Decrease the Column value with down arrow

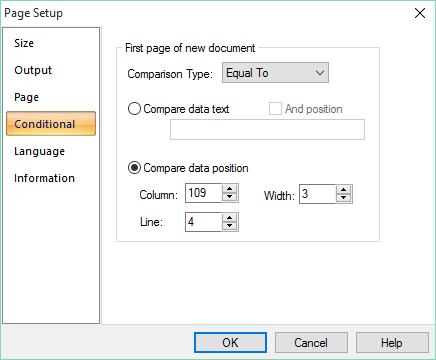[x=230, y=197]
